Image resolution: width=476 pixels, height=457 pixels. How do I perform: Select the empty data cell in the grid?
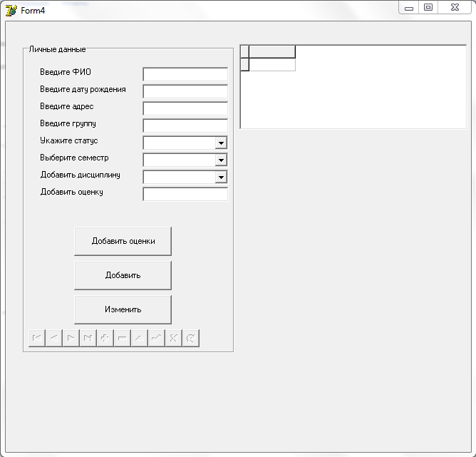tap(272, 65)
